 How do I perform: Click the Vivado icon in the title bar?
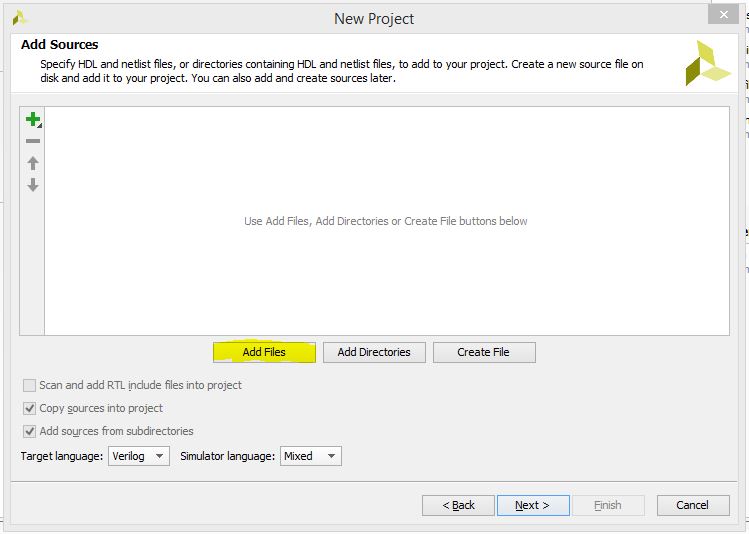[19, 17]
